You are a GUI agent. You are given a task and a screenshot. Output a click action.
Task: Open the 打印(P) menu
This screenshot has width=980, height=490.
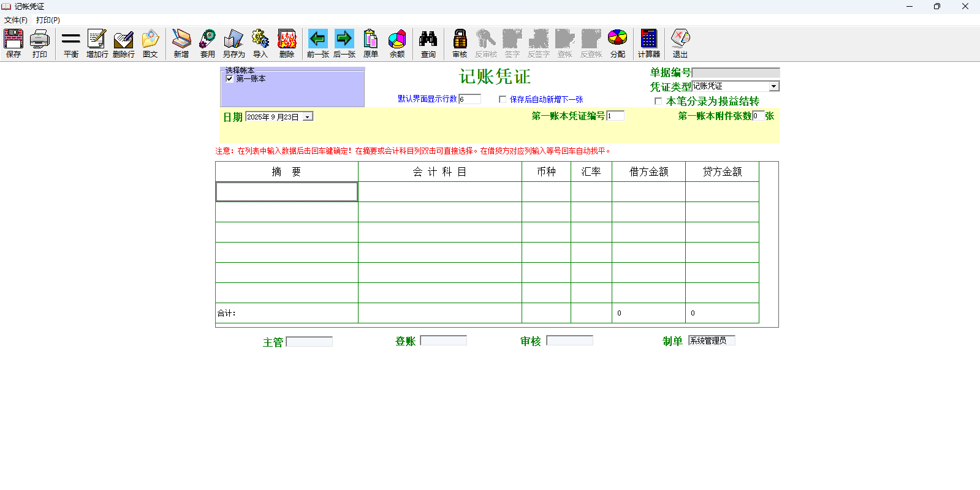[48, 20]
